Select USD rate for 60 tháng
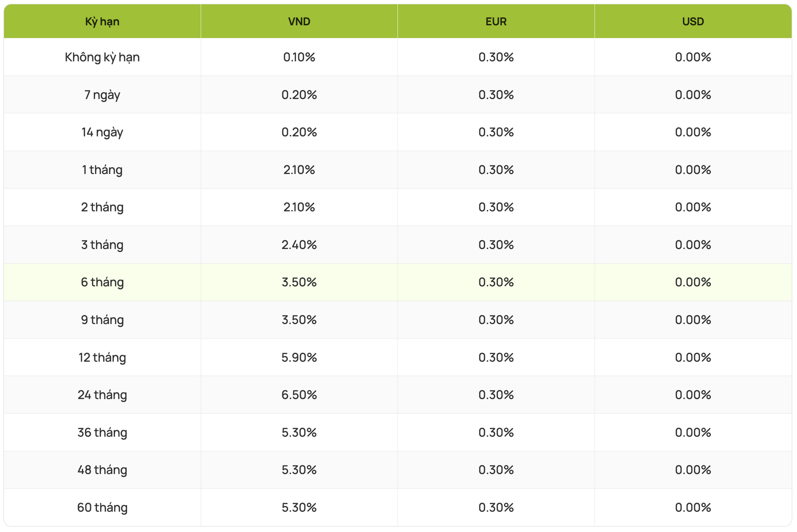 pos(693,508)
